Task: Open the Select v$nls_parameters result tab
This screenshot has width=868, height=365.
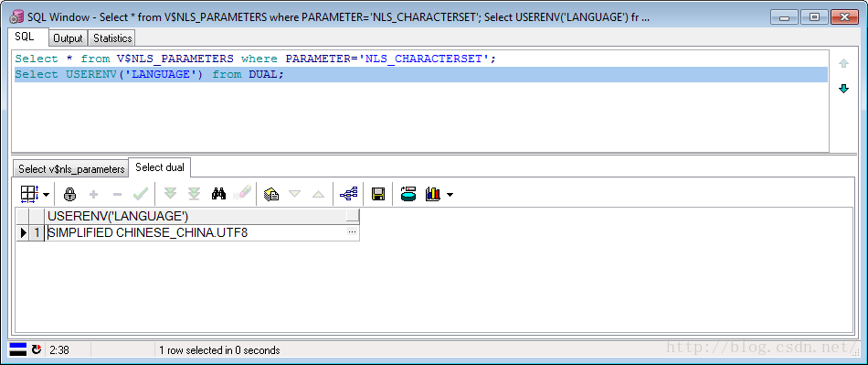Action: point(71,169)
